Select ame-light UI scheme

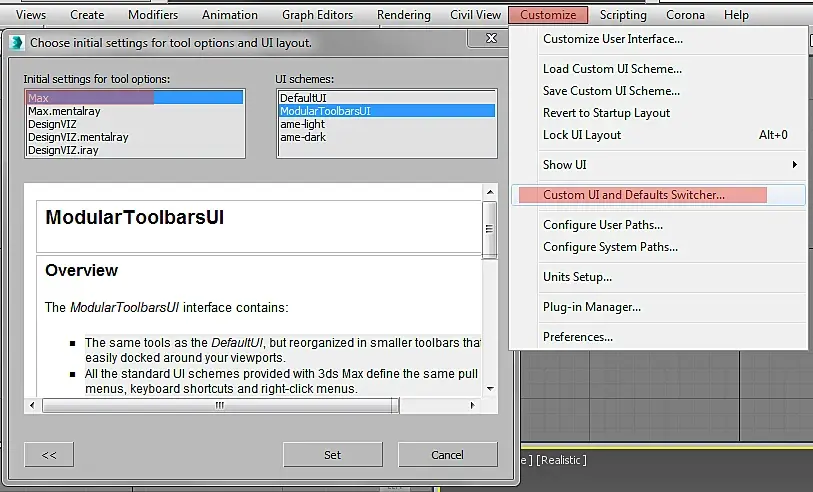387,124
